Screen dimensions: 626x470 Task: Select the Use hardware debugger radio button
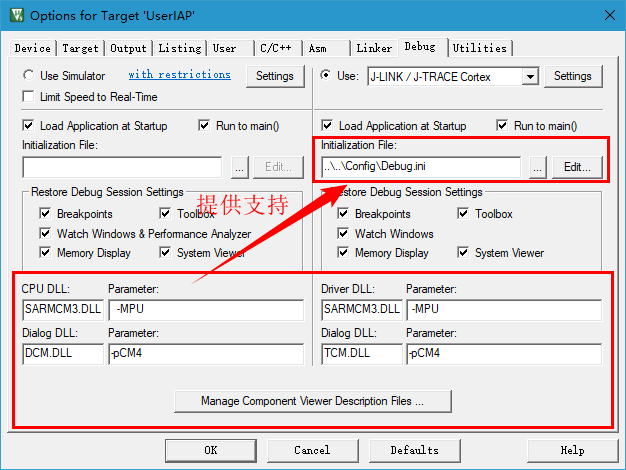pyautogui.click(x=326, y=75)
